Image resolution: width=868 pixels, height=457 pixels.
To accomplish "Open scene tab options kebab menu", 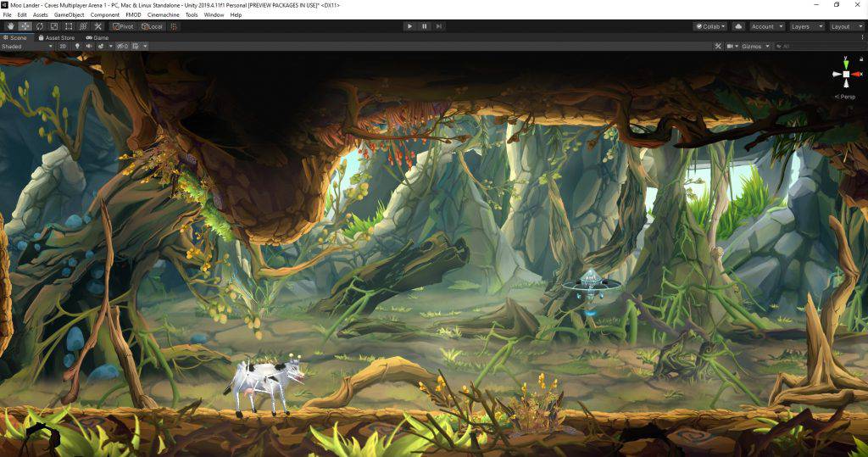I will pyautogui.click(x=862, y=37).
